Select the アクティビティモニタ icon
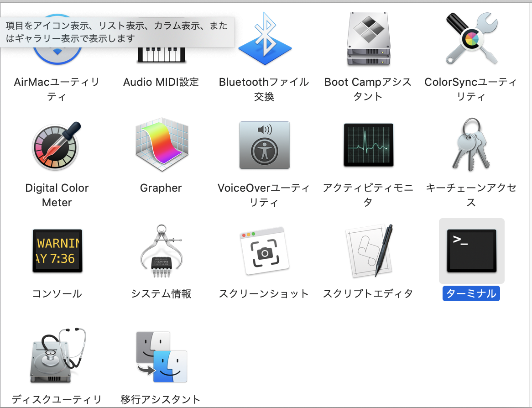Viewport: 532px width, 408px height. [369, 145]
